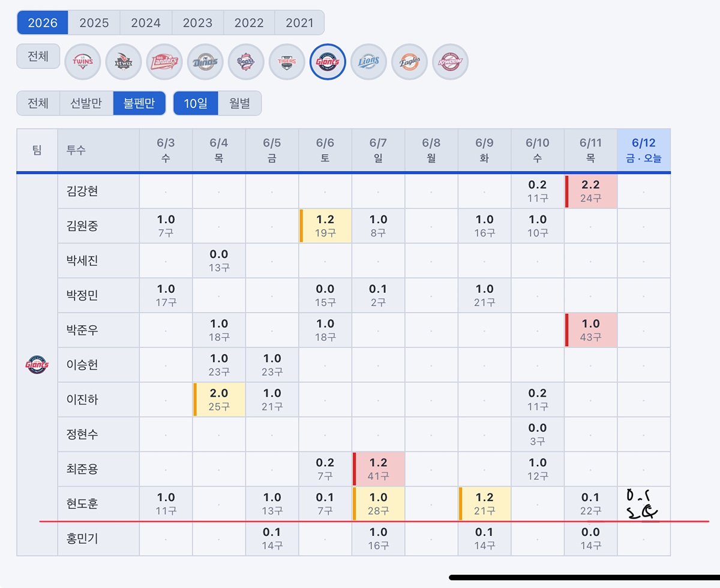Image resolution: width=720 pixels, height=588 pixels.
Task: Select the Samsung Lions team logo
Action: (368, 62)
